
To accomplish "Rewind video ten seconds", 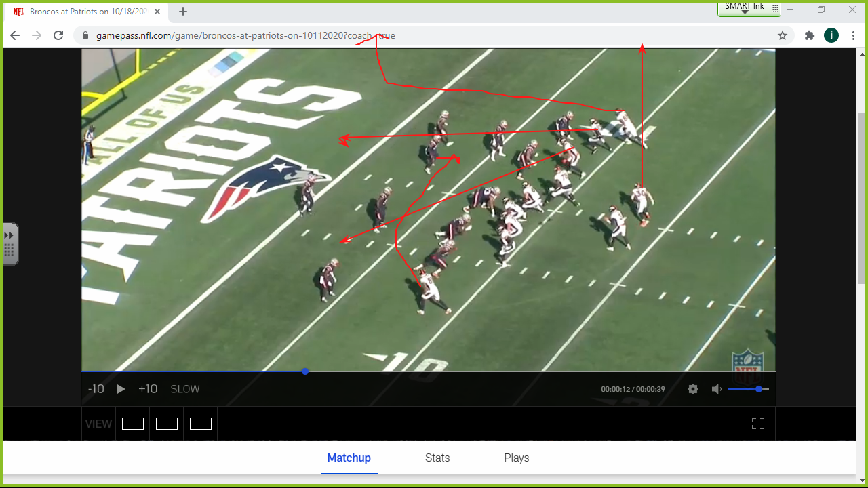I will click(96, 389).
